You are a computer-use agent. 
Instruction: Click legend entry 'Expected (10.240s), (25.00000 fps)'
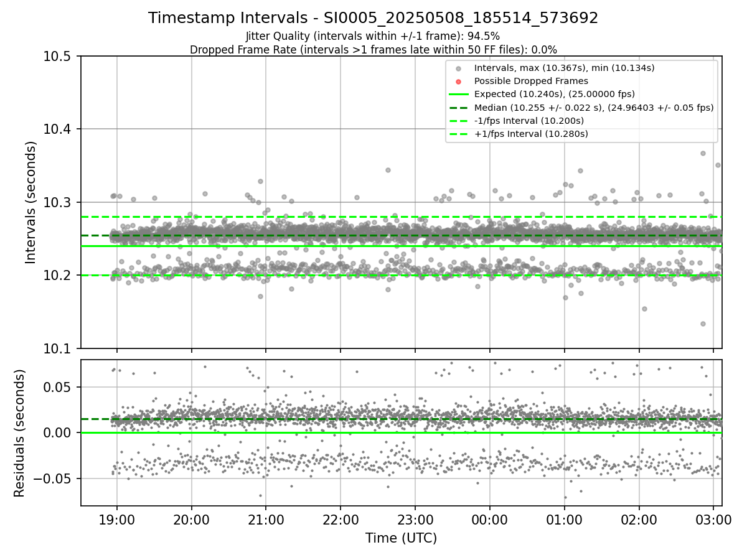click(x=554, y=94)
